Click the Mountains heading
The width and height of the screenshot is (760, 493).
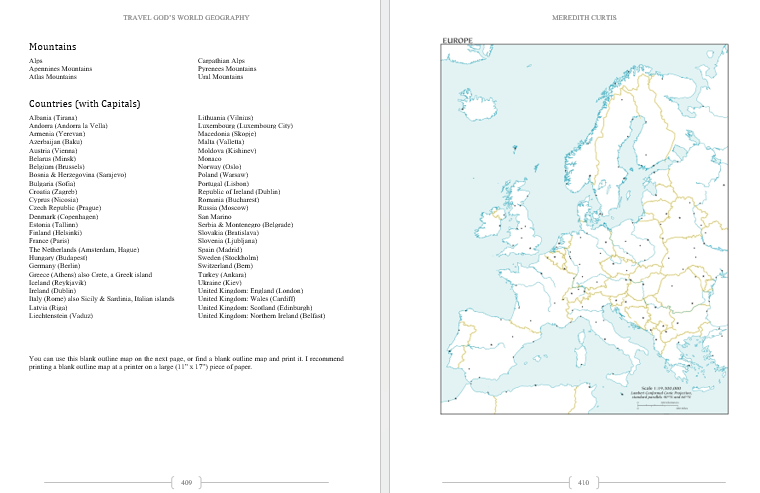(52, 47)
